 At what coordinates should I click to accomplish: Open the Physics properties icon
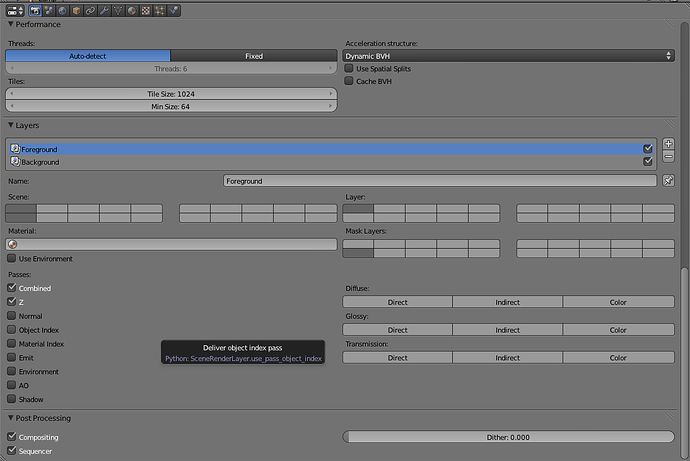tap(173, 11)
